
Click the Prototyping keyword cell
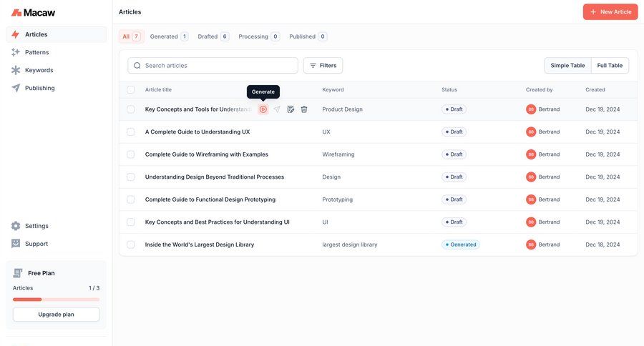pos(337,199)
